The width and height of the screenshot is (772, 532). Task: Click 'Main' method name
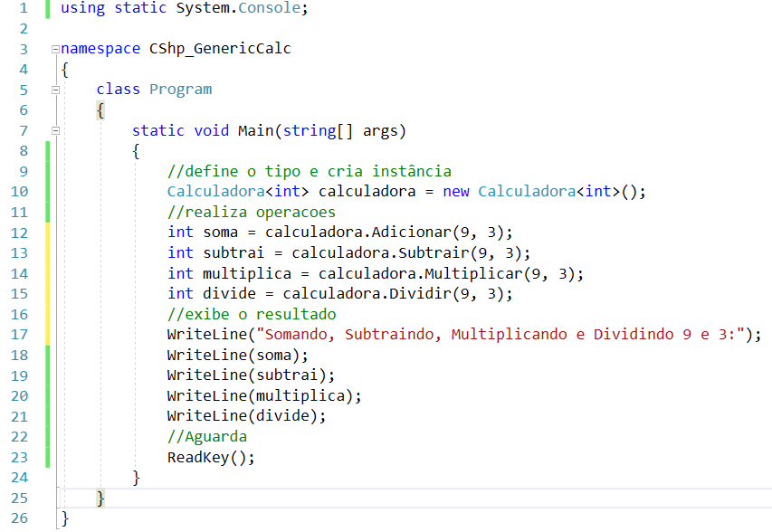[x=255, y=130]
